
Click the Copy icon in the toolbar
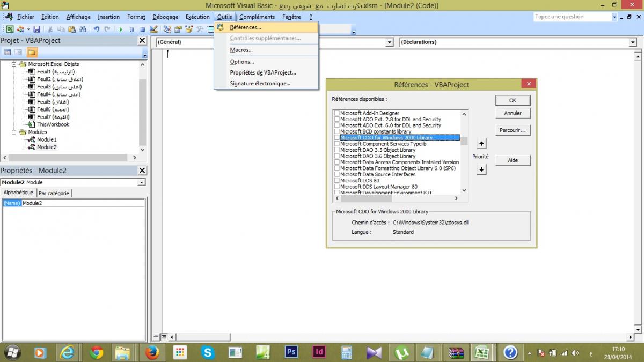pos(61,29)
